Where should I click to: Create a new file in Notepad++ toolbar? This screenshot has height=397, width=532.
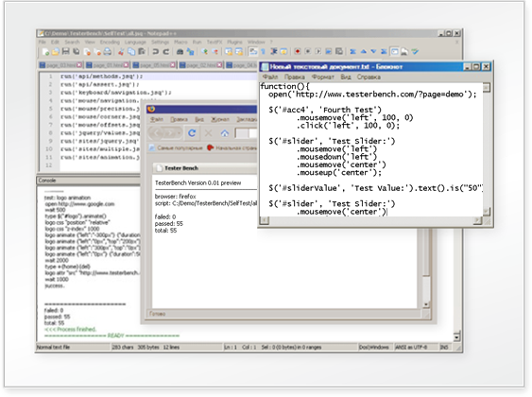45,52
